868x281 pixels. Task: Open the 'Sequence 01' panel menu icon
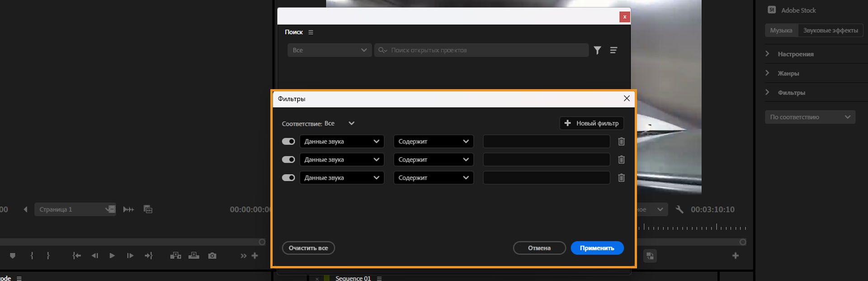(x=379, y=278)
